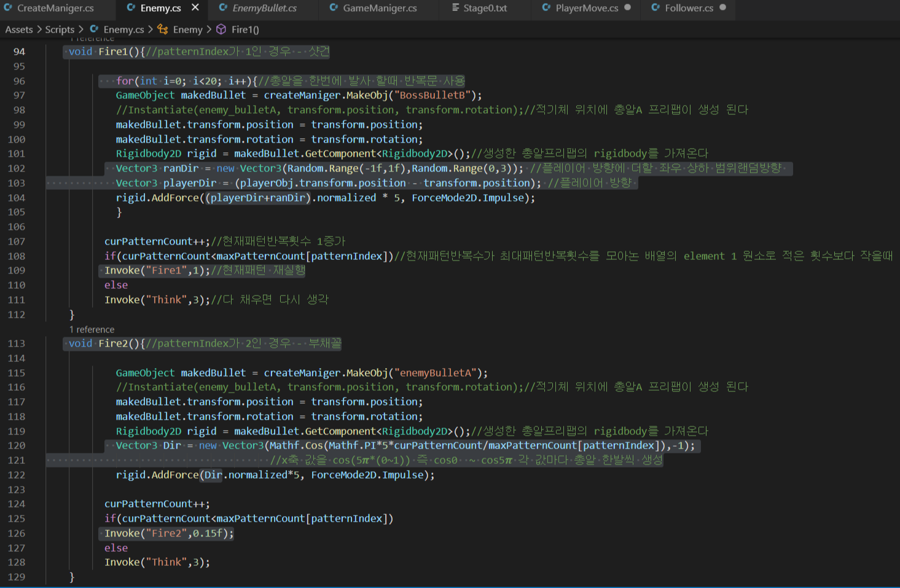Click 'curPatternCount++;' on line 124
This screenshot has width=900, height=588.
[157, 504]
